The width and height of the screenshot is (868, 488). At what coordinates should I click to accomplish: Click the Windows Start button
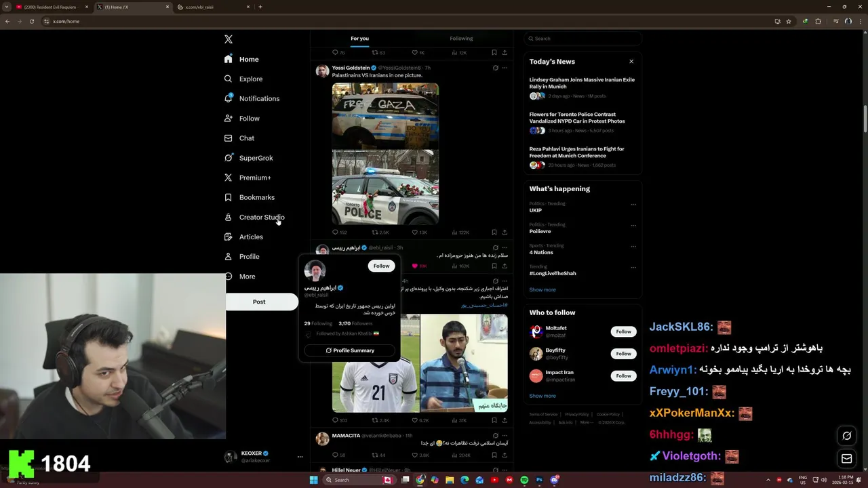pyautogui.click(x=313, y=480)
